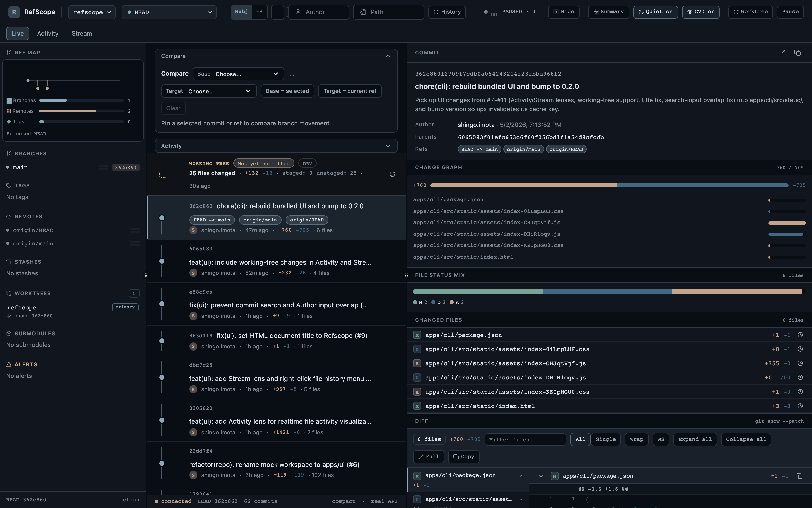The image size is (812, 508).
Task: Select the Subj search mode
Action: tap(241, 12)
